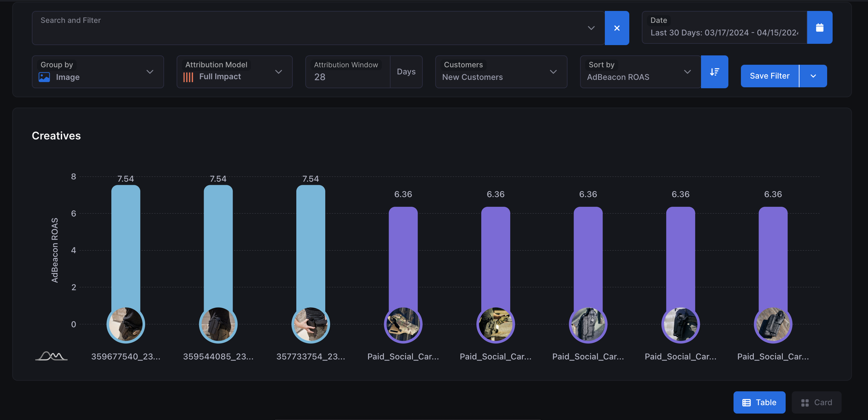This screenshot has height=420, width=868.
Task: Switch to Table view
Action: [759, 402]
